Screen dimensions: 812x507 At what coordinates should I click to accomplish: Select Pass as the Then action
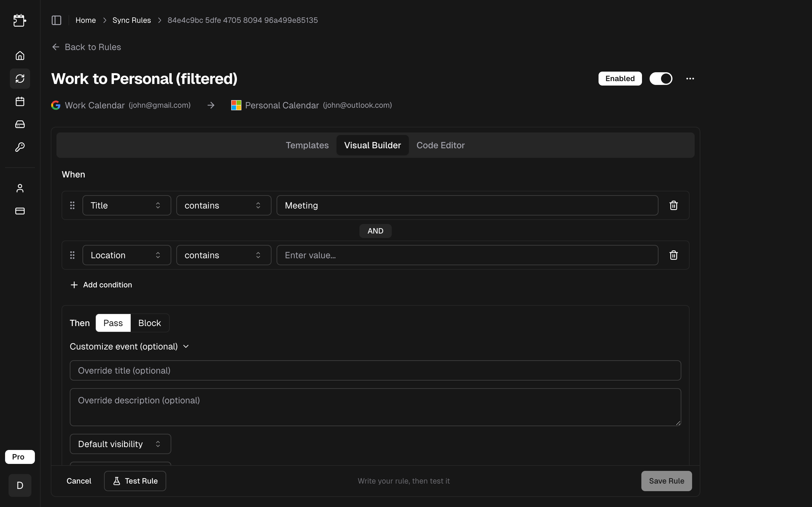(113, 323)
